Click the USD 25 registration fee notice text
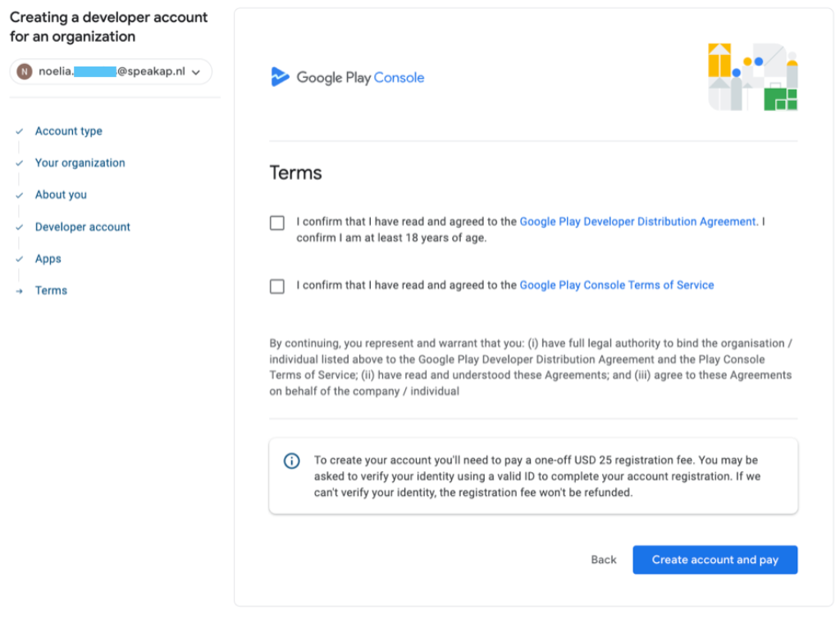The image size is (840, 619). [x=536, y=476]
